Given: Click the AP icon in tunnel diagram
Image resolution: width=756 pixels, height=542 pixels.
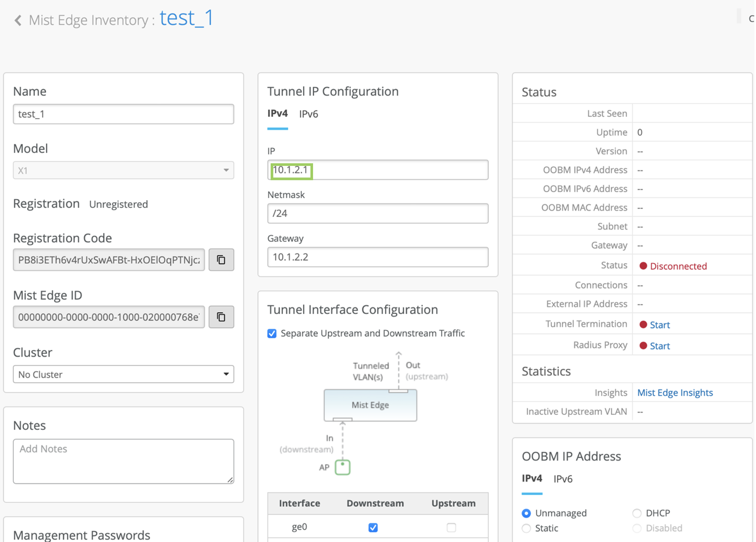Looking at the screenshot, I should 342,467.
